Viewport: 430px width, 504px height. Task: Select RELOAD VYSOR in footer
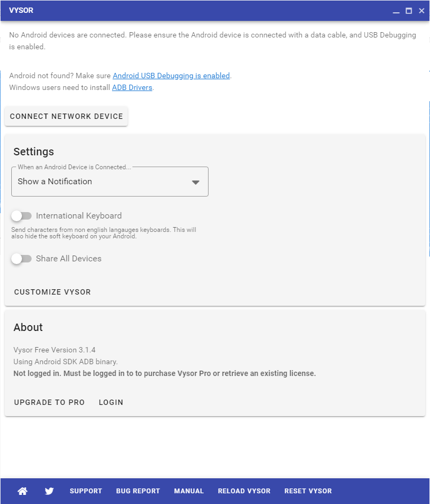pos(244,491)
